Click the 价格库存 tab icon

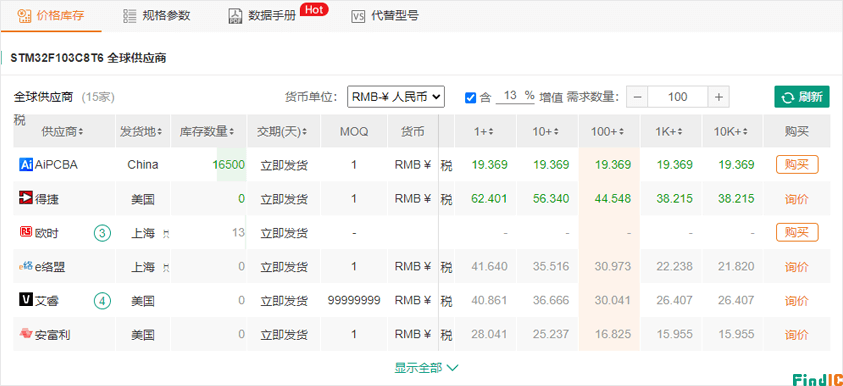tap(24, 16)
